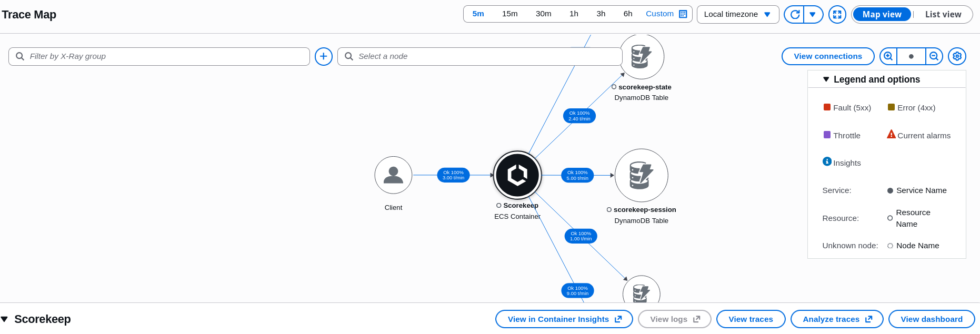Open Local timezone dropdown
The height and width of the screenshot is (334, 980).
738,14
